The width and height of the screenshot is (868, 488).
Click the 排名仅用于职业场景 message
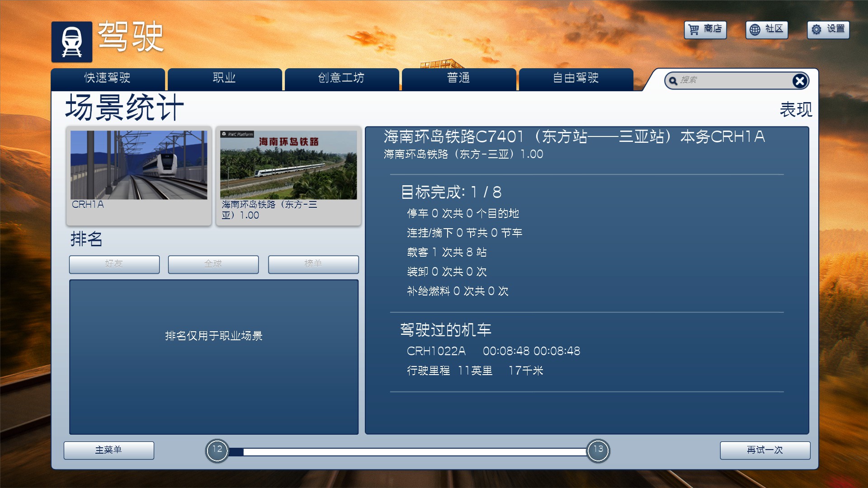pos(214,336)
